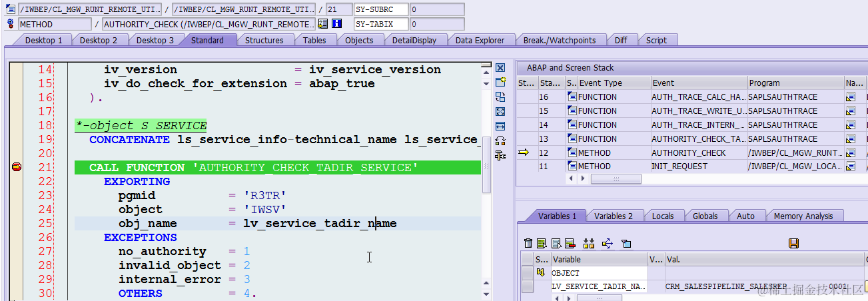
Task: Click the yellow blocks sort icon
Action: (588, 244)
